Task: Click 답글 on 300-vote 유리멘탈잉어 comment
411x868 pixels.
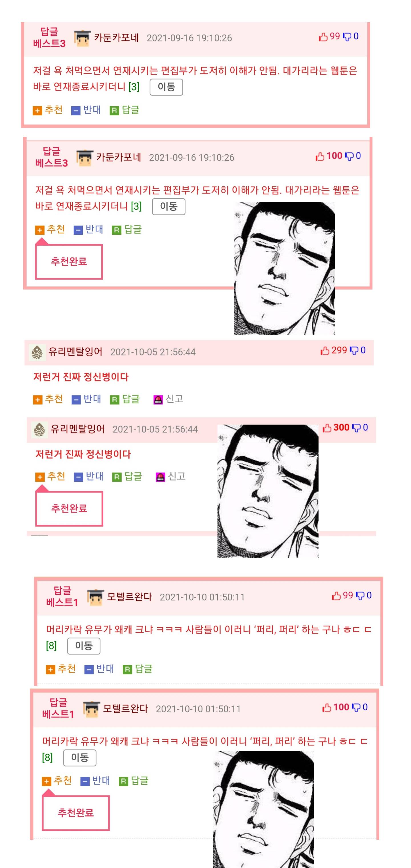Action: coord(127,477)
